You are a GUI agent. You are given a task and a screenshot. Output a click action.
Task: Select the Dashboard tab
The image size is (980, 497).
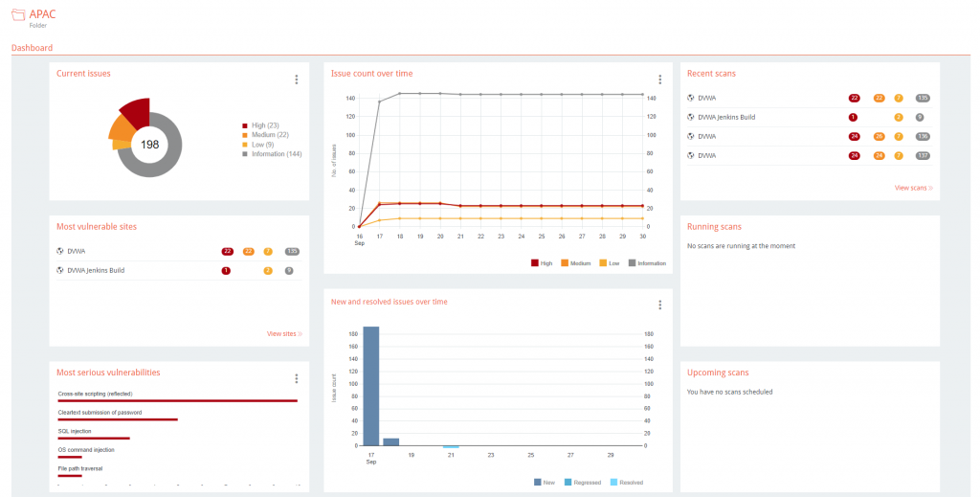[x=32, y=48]
